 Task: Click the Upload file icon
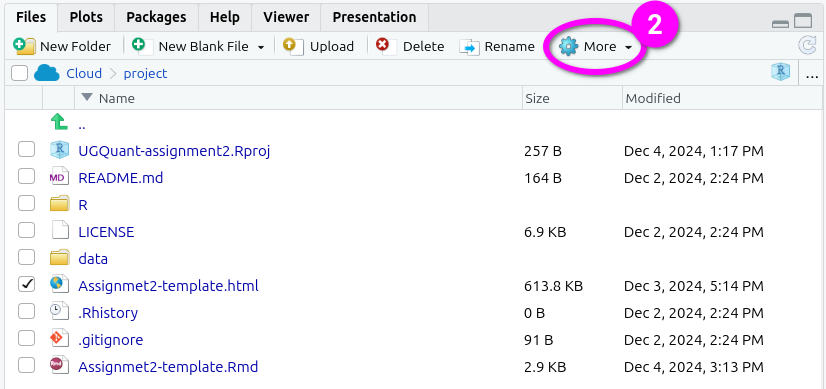click(293, 46)
